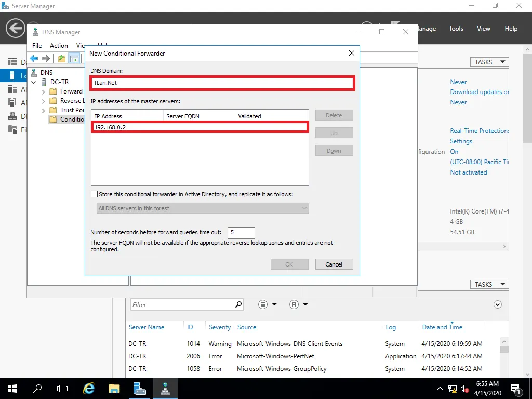532x399 pixels.
Task: Collapse the DC-TR tree node
Action: (x=34, y=82)
